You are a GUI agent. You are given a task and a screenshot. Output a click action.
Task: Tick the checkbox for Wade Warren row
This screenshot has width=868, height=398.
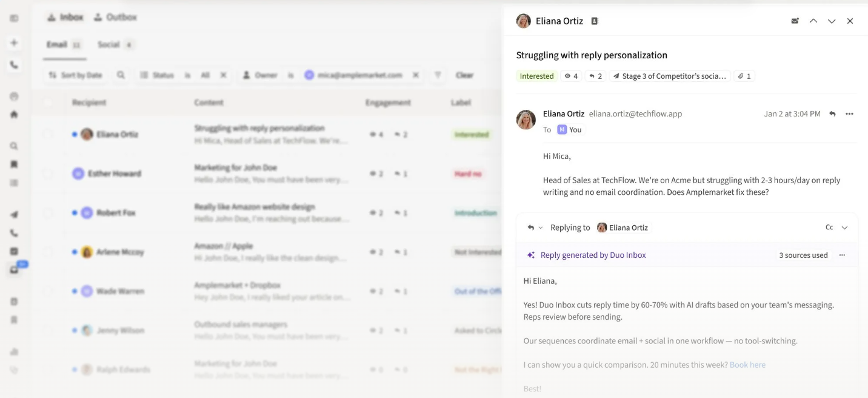47,291
